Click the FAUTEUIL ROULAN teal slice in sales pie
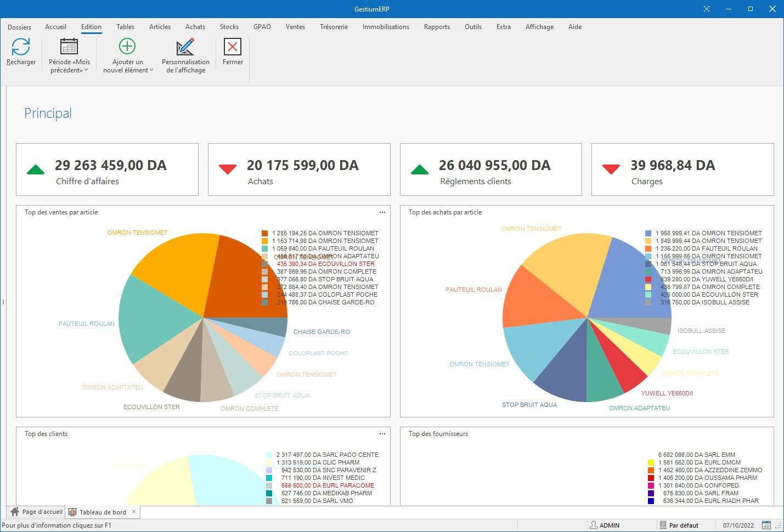 156,321
